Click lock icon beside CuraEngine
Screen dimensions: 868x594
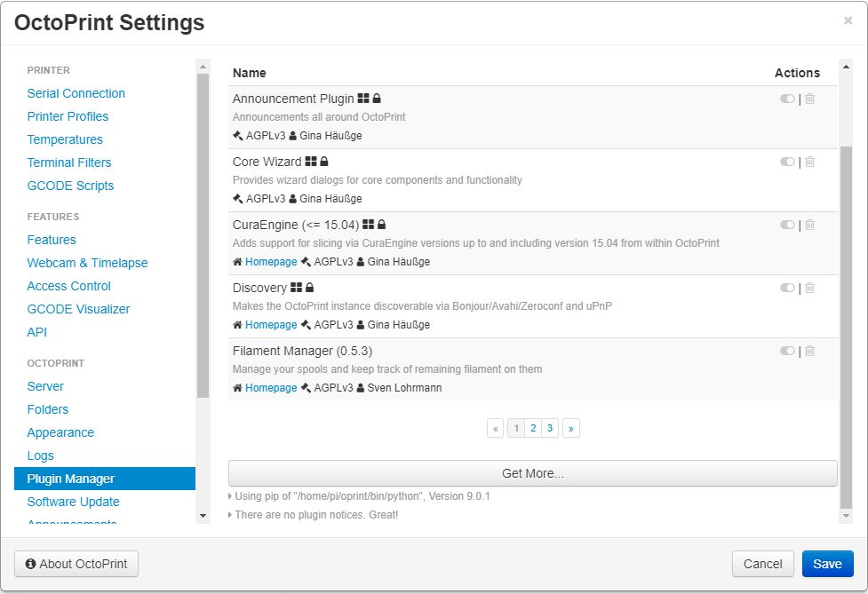point(381,225)
